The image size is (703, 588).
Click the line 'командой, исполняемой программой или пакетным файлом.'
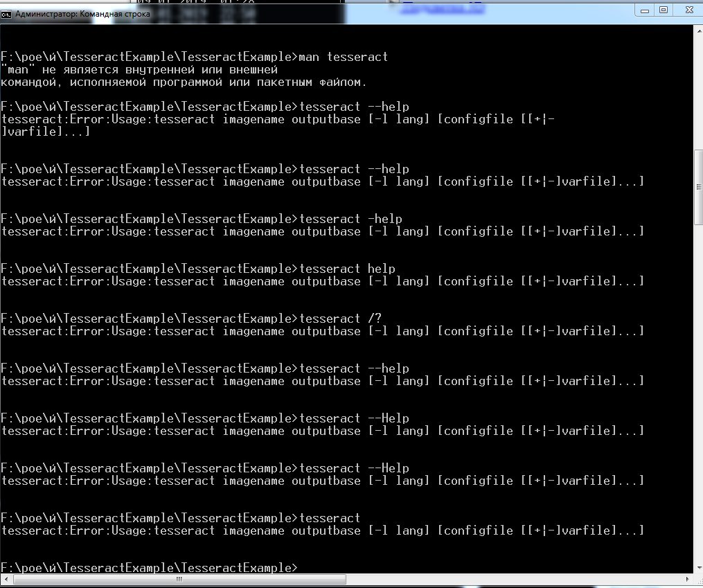pyautogui.click(x=184, y=82)
